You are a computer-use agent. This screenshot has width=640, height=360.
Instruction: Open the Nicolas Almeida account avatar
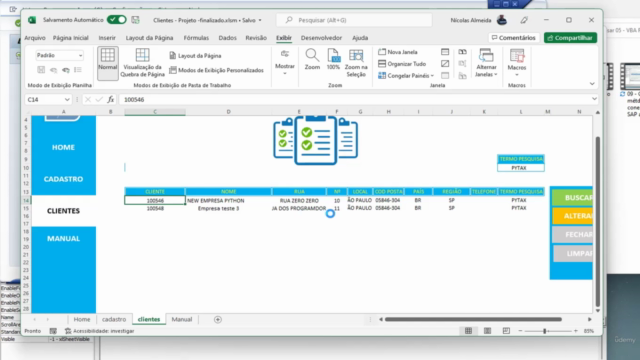pos(502,20)
